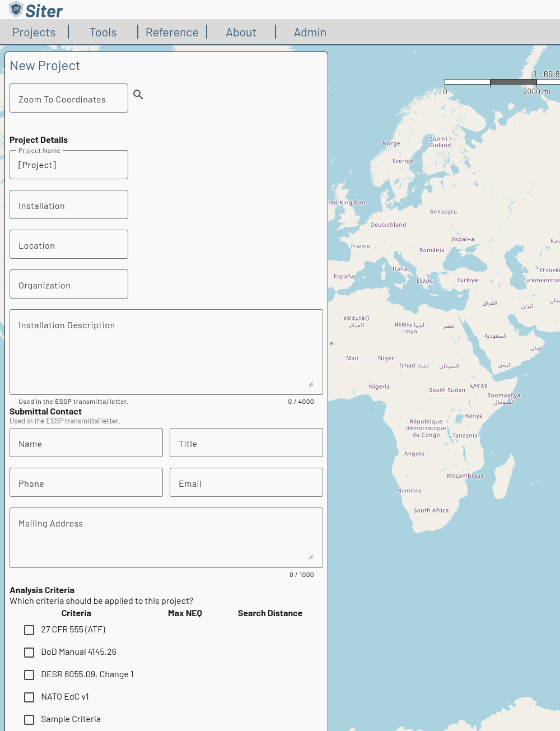Click the Project Name input field

pyautogui.click(x=69, y=165)
